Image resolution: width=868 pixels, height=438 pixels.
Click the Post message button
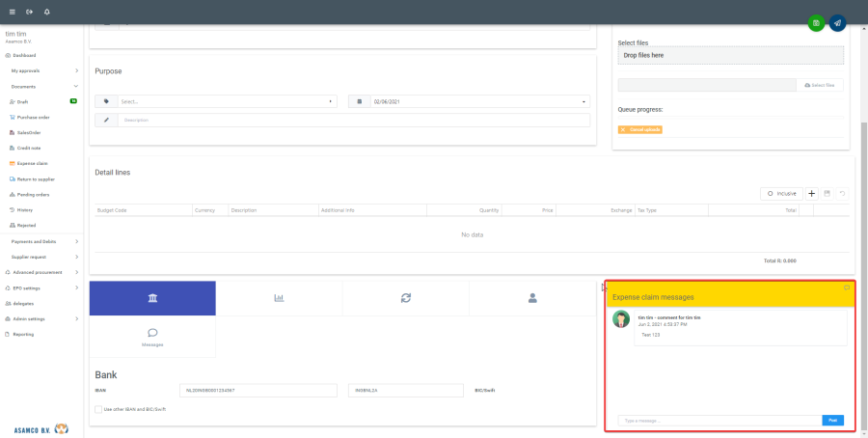point(832,420)
